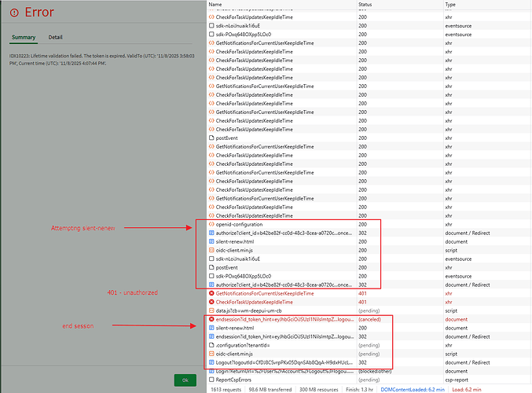Click the xhr icon of openid-configuration request
Viewport: 532px width, 393px height.
click(x=211, y=224)
